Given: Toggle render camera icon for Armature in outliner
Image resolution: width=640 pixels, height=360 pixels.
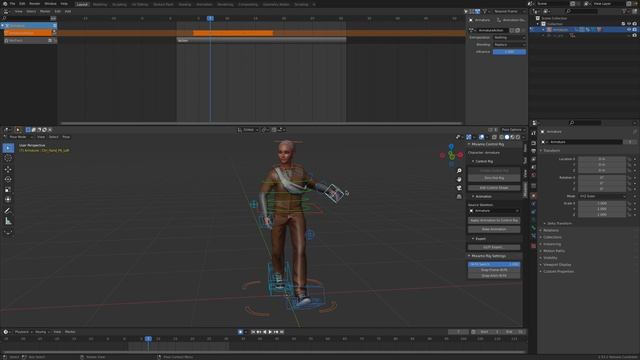Looking at the screenshot, I should 634,30.
